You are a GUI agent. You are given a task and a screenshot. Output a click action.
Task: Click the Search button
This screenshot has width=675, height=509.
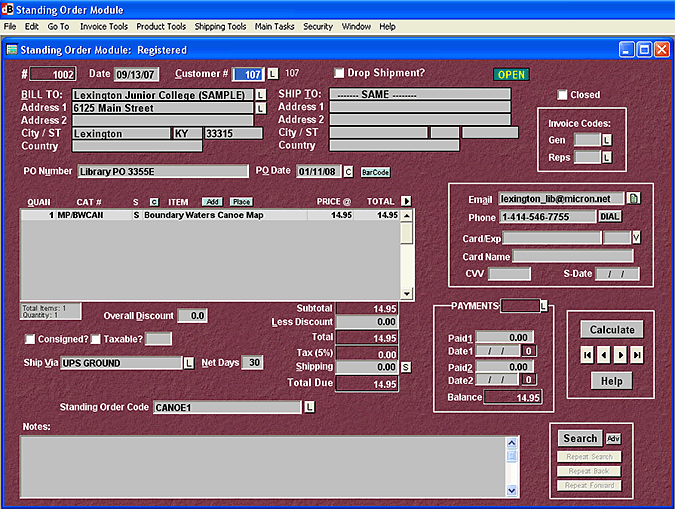point(580,438)
